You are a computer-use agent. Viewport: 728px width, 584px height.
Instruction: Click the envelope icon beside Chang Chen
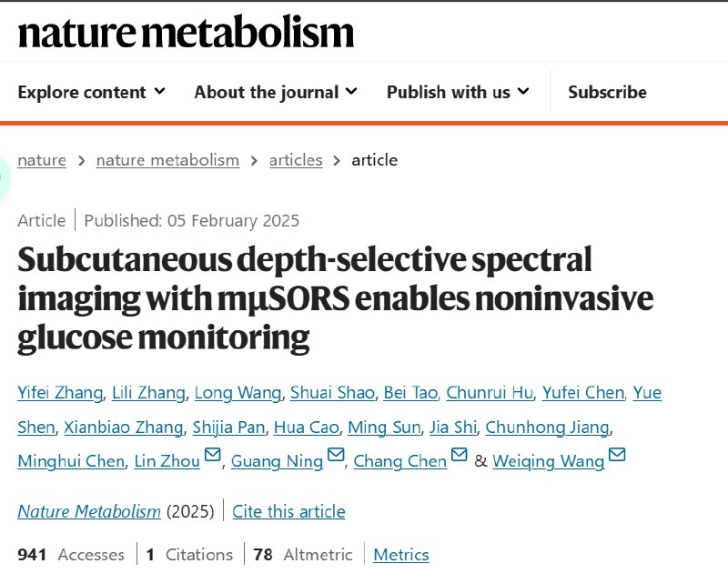point(460,456)
